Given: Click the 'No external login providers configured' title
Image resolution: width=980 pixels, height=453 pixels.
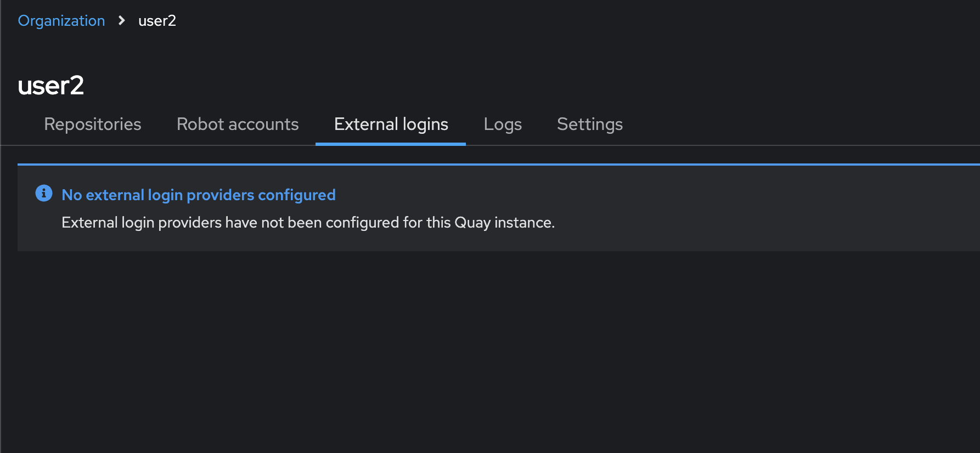Looking at the screenshot, I should click(x=199, y=195).
